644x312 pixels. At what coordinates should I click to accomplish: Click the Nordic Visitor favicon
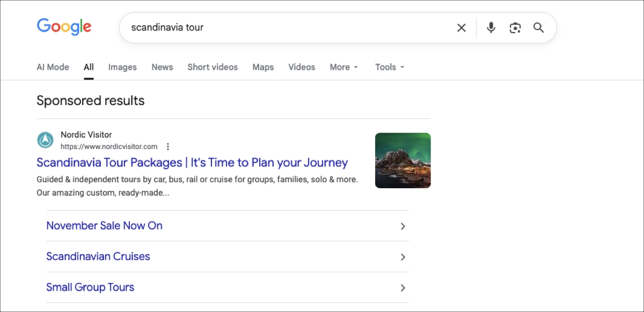pos(45,140)
